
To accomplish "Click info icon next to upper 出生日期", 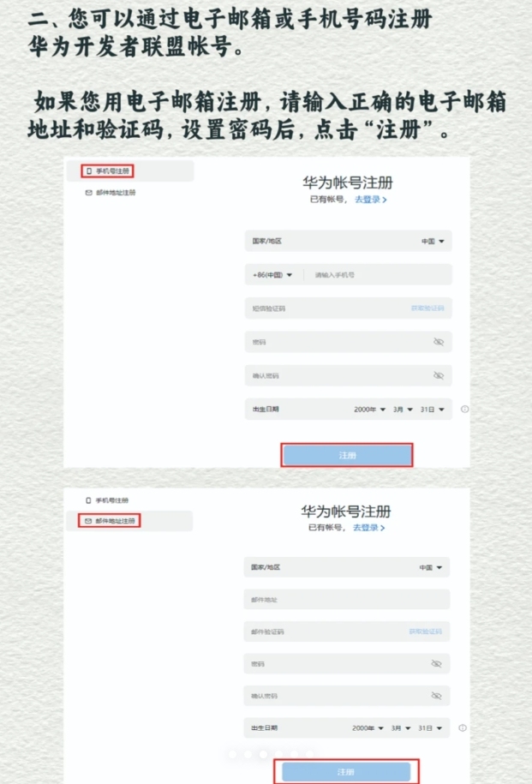I will 465,409.
